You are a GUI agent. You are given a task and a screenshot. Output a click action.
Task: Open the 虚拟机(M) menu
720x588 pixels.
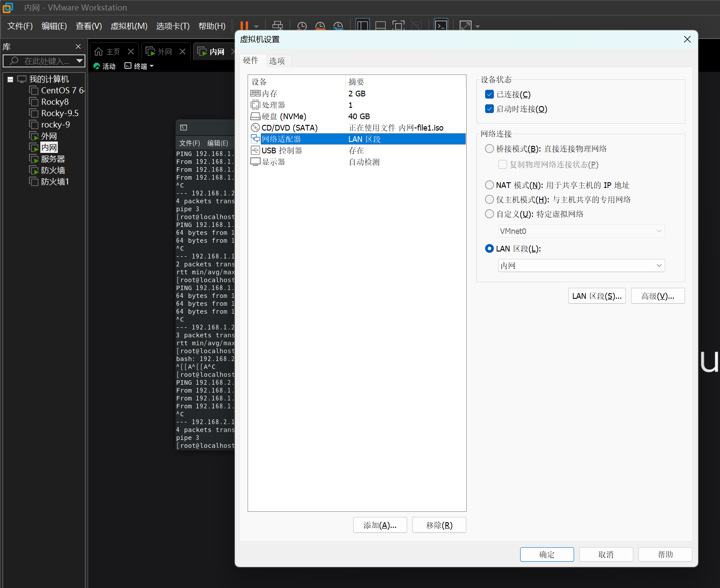tap(129, 26)
